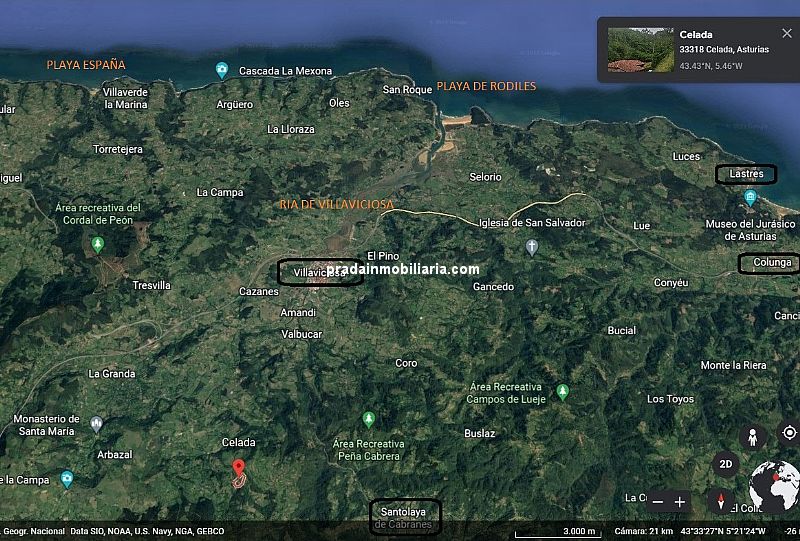800x541 pixels.
Task: Zoom out with the minus button
Action: [657, 502]
